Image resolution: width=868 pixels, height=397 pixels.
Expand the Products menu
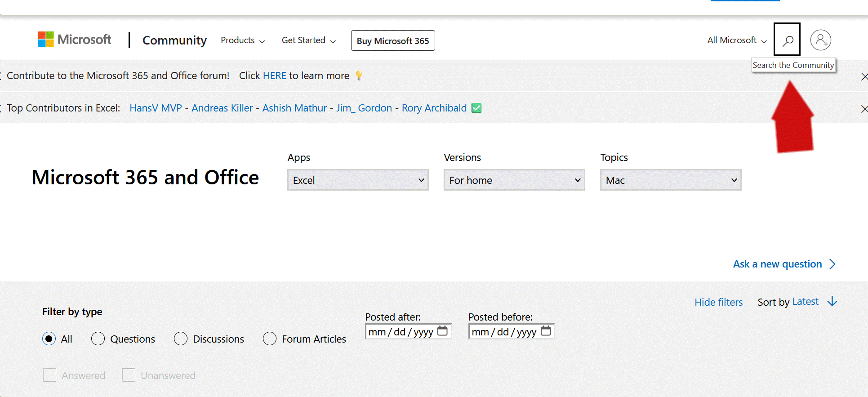243,40
